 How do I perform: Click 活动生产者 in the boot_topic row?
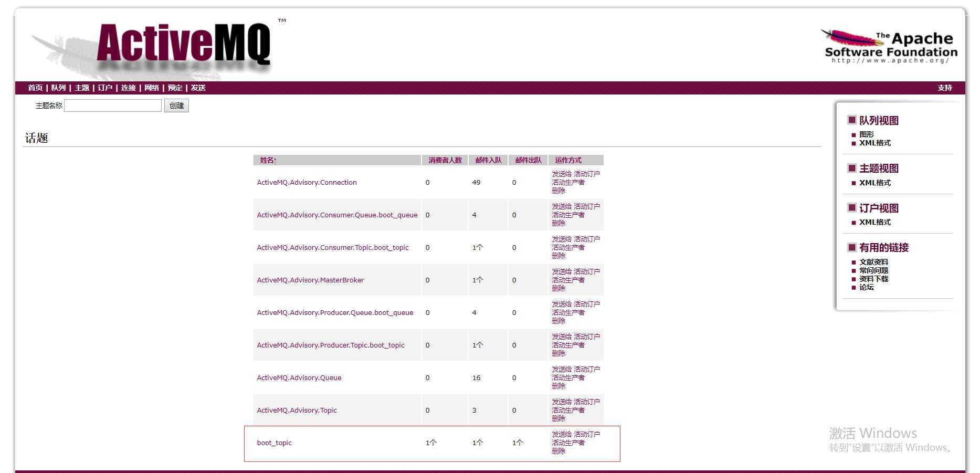568,443
